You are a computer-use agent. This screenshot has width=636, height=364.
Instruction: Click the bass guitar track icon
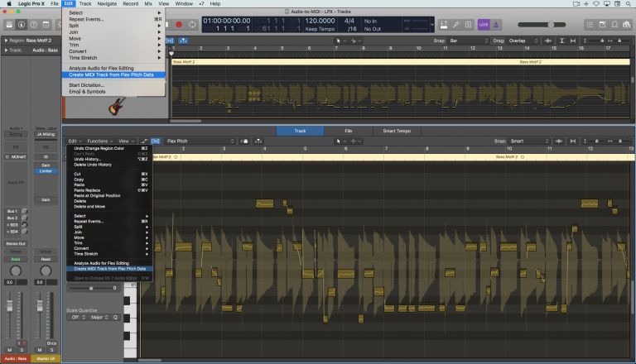pyautogui.click(x=117, y=106)
